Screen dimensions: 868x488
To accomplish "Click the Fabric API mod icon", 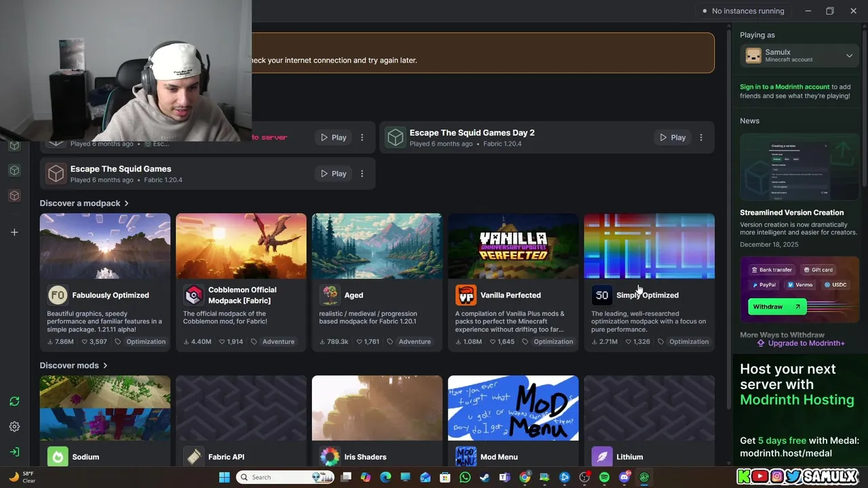I will (x=194, y=457).
